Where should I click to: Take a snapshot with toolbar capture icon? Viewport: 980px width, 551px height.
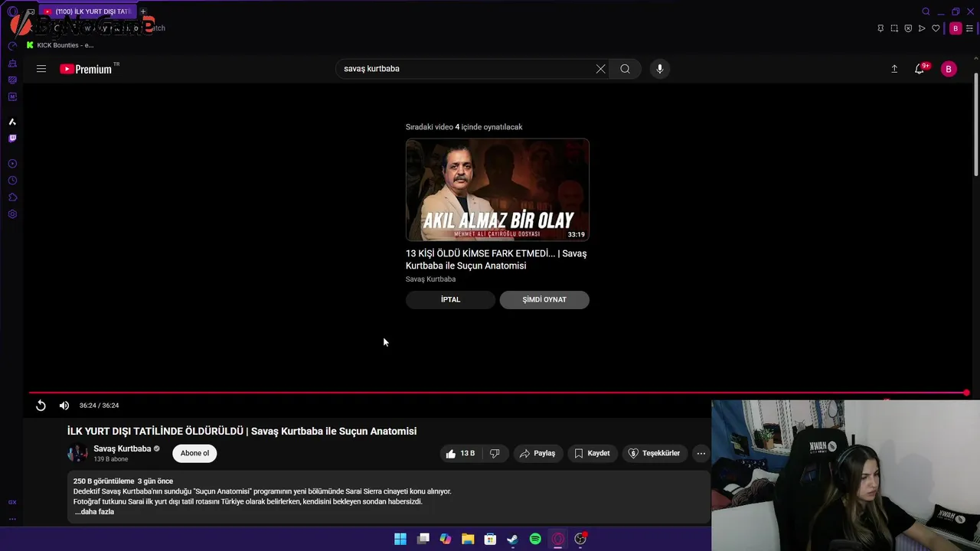(894, 28)
